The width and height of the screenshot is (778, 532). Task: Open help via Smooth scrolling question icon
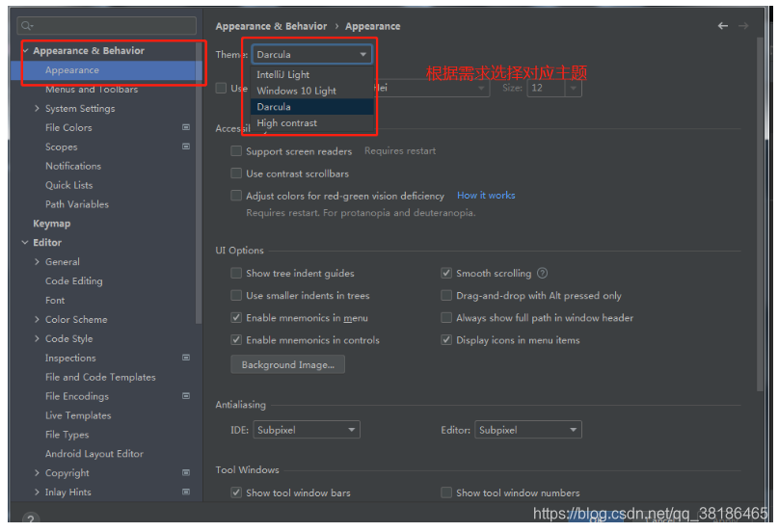click(543, 273)
